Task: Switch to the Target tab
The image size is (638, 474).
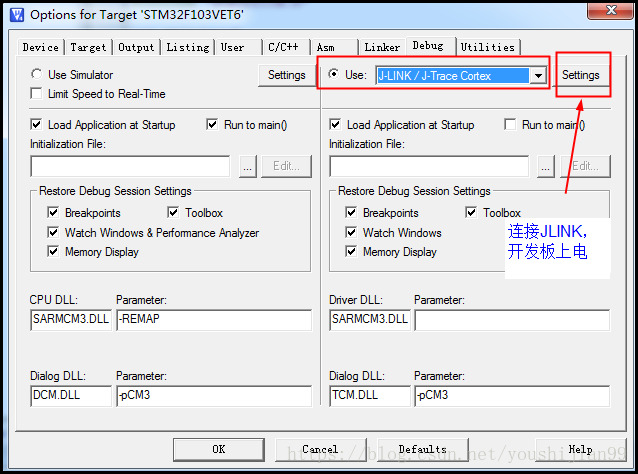Action: click(88, 47)
